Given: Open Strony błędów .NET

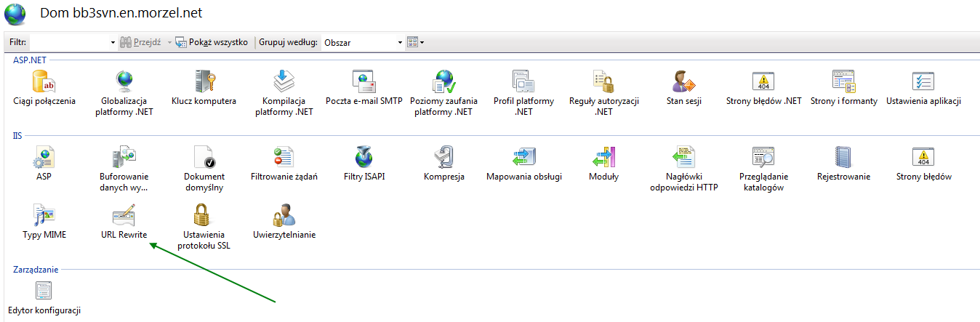Looking at the screenshot, I should [763, 89].
